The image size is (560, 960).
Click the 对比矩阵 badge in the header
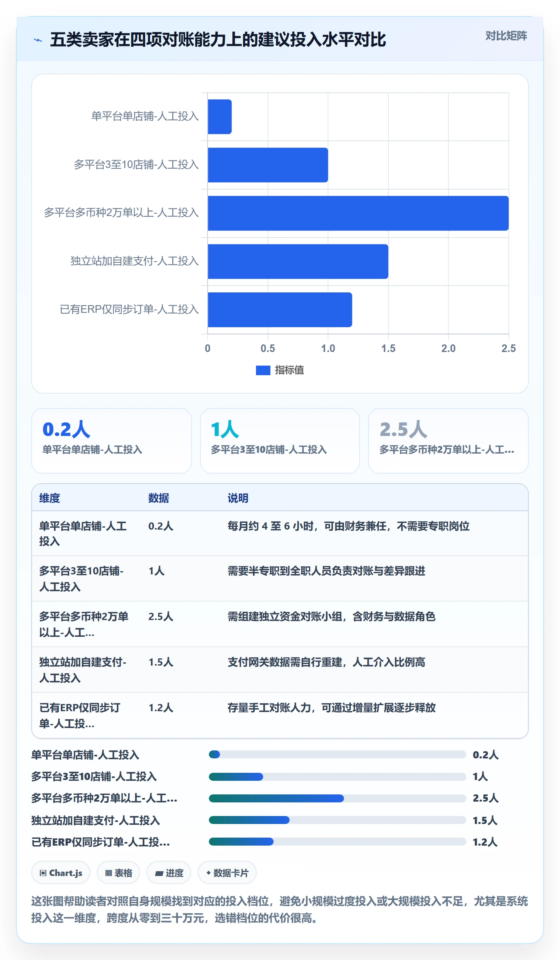(x=506, y=36)
